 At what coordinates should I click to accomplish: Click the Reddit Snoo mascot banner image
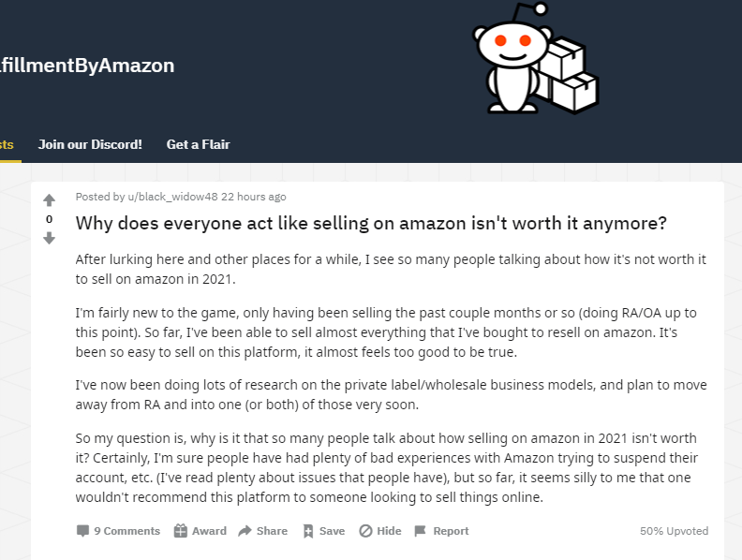pyautogui.click(x=536, y=58)
